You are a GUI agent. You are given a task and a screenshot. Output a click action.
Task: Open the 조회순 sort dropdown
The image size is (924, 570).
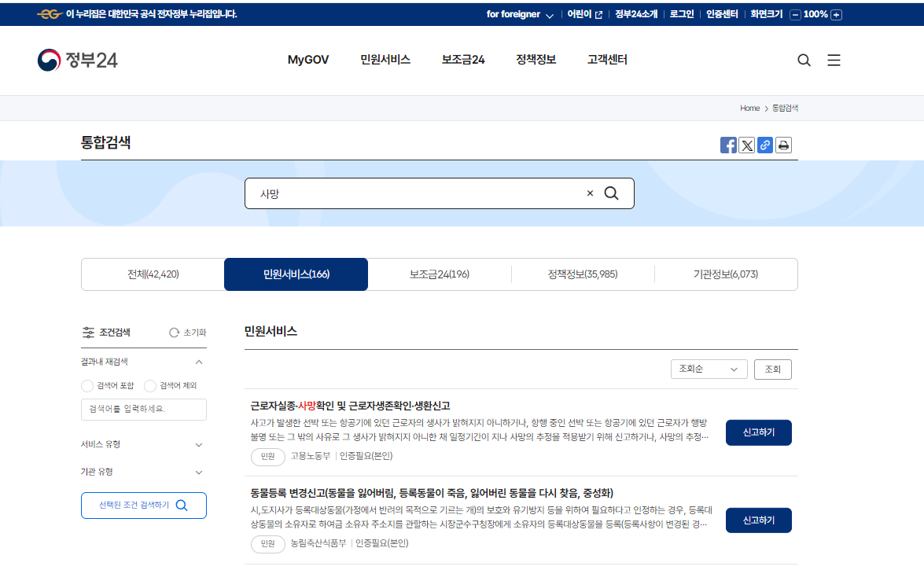tap(709, 369)
